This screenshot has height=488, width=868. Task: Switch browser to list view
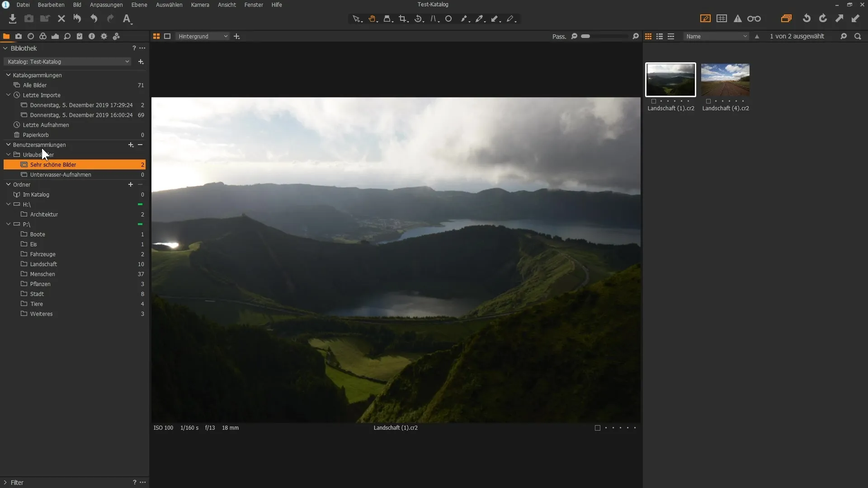[x=660, y=36]
